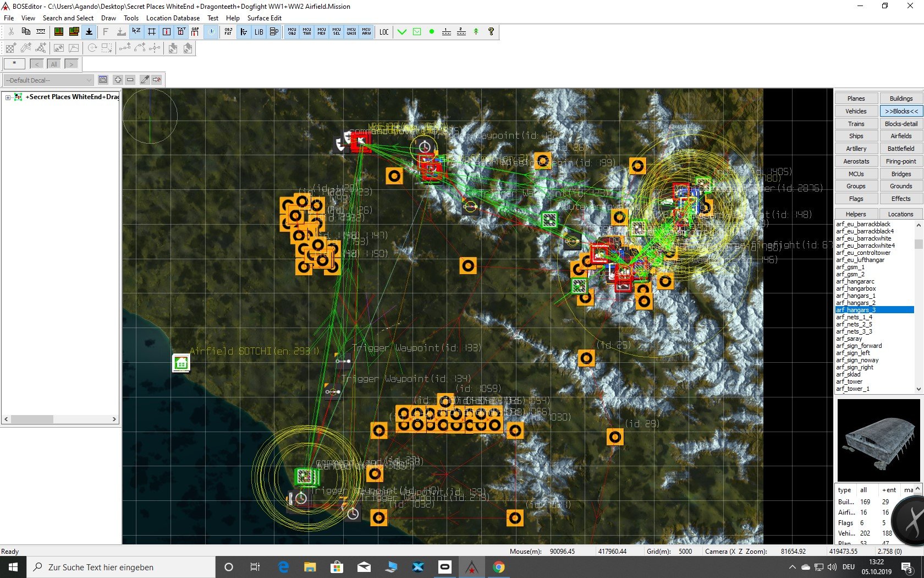The image size is (924, 578).
Task: Click the scissors Cut icon in toolbar
Action: [x=11, y=32]
